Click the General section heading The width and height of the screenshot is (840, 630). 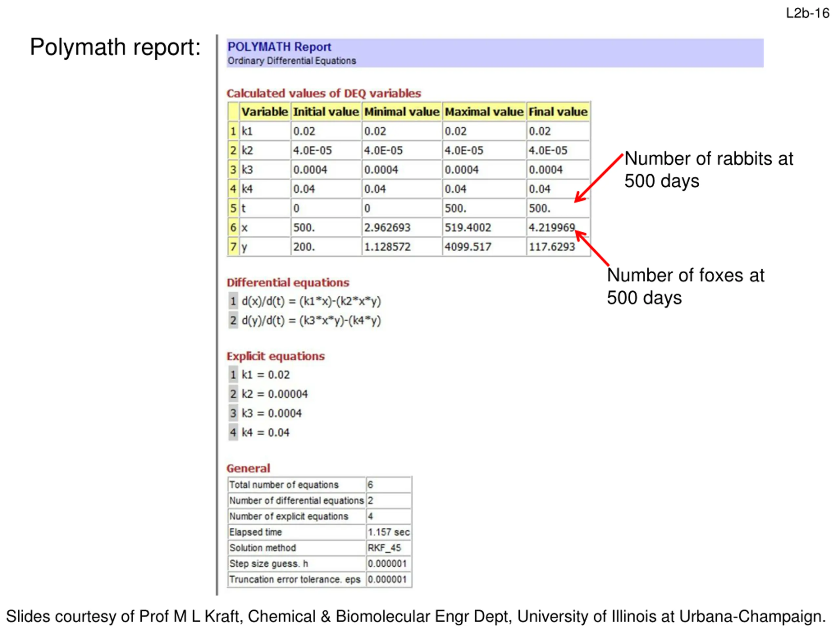[x=248, y=468]
